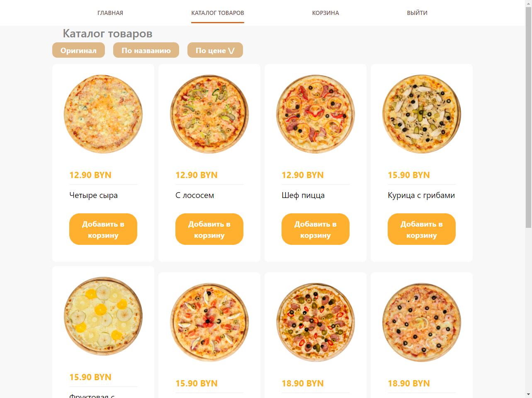
Task: Click the С лососем pizza image
Action: 209,114
